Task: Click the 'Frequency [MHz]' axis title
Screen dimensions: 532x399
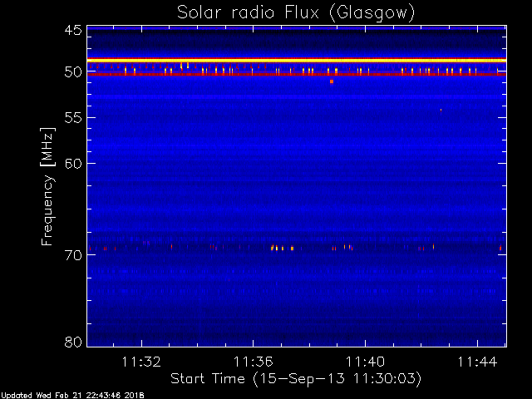Action: (47, 186)
